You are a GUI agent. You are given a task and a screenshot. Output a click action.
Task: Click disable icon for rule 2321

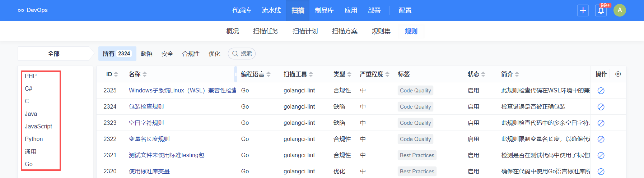(x=601, y=155)
